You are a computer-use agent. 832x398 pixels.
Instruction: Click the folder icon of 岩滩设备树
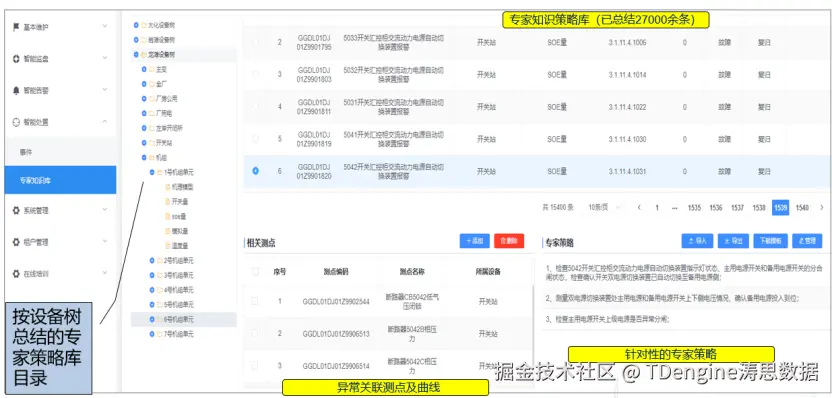tap(143, 40)
